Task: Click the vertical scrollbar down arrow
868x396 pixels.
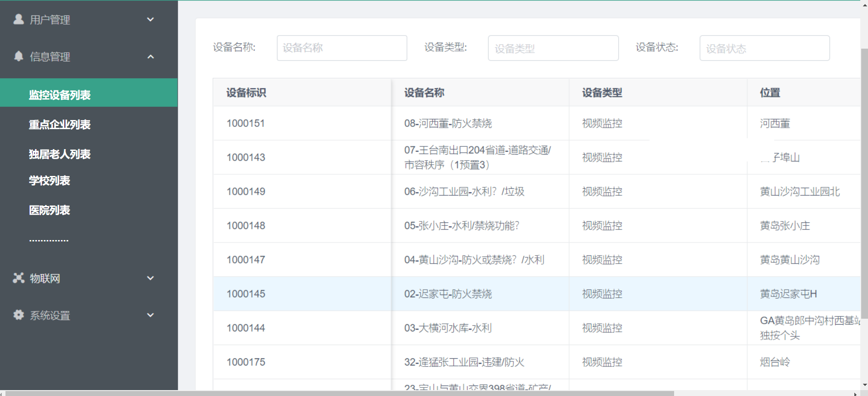Action: coord(865,385)
